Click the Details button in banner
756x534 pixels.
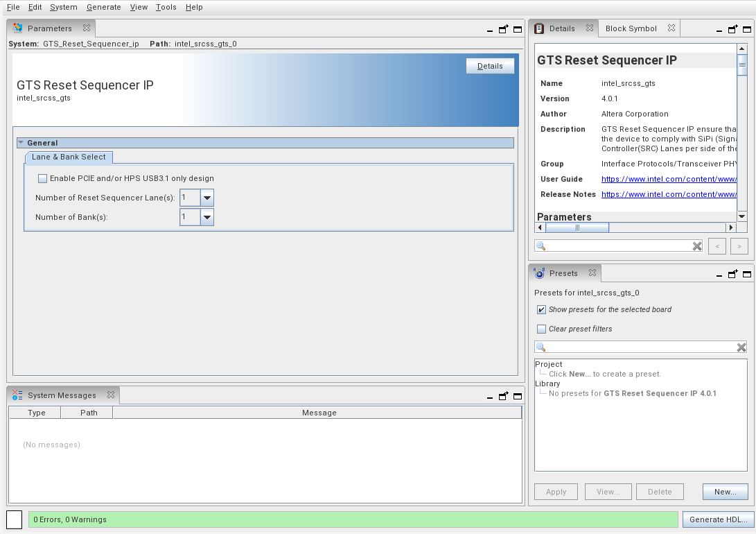tap(490, 66)
